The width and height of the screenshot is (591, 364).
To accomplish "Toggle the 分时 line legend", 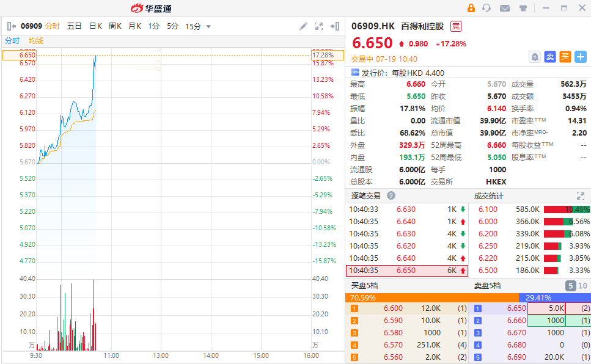I will point(12,41).
